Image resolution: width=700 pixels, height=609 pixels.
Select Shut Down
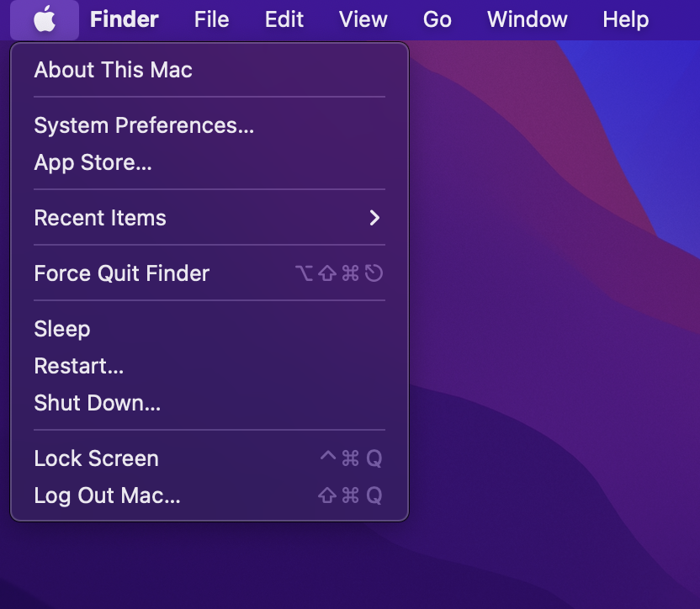(x=97, y=403)
